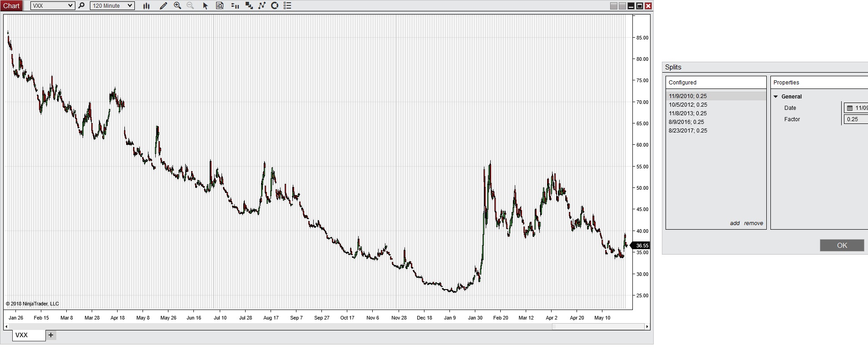This screenshot has height=364, width=868.
Task: Select the VXX chart tab
Action: 29,335
